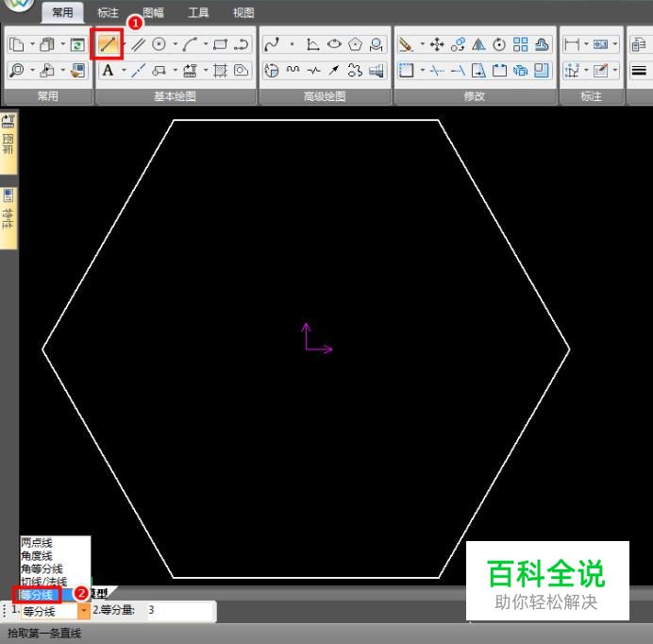653x644 pixels.
Task: Click the 高级绘图 group label
Action: (325, 96)
